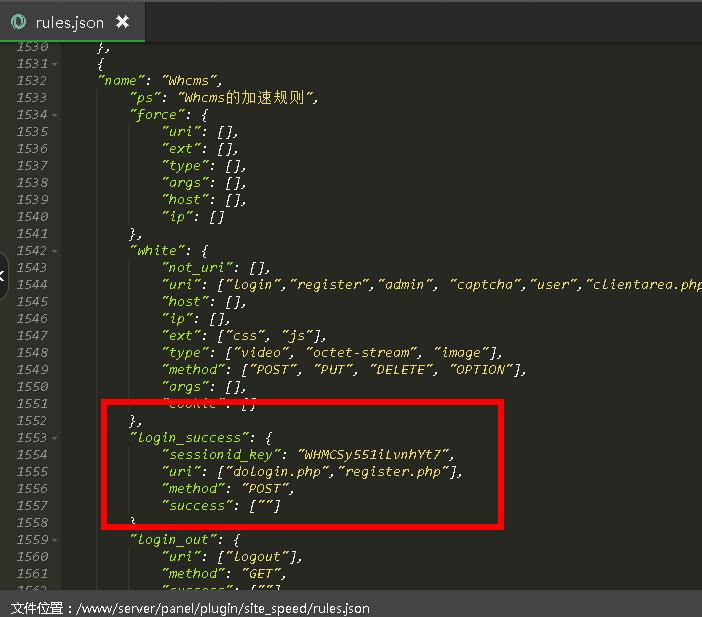Click "logout" in login_out uri

pos(257,557)
